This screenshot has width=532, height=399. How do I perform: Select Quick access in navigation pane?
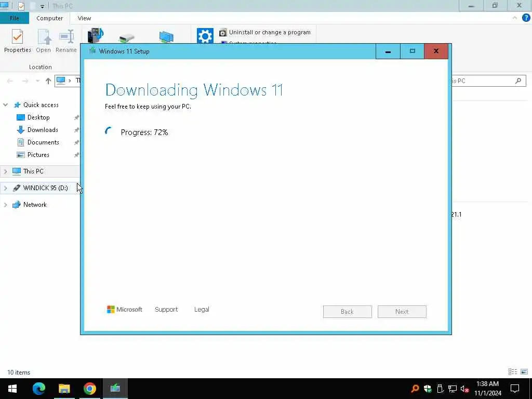pos(41,105)
